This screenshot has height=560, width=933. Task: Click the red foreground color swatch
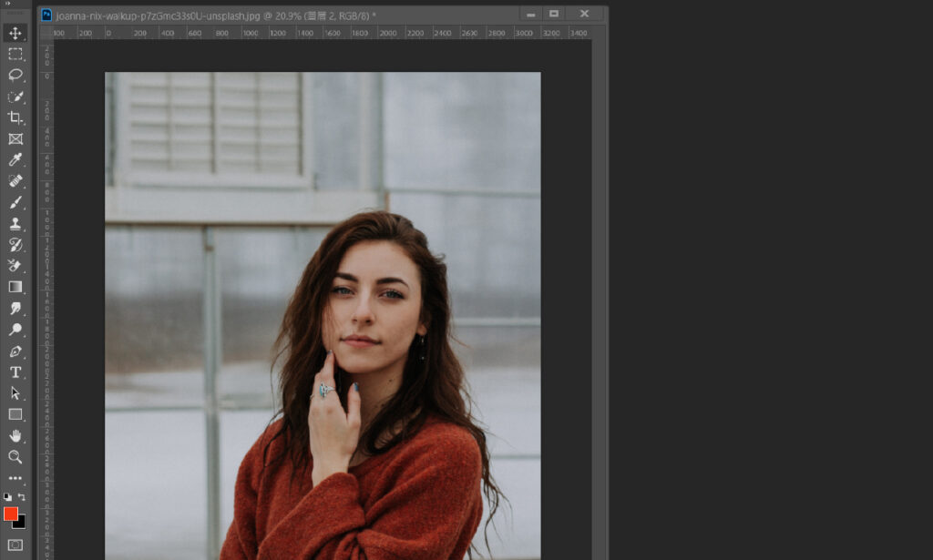pyautogui.click(x=11, y=514)
